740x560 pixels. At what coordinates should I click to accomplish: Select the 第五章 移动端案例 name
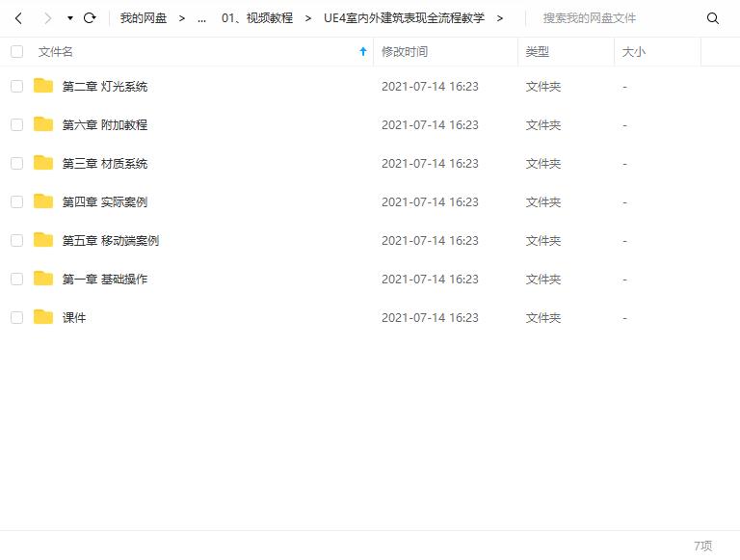(111, 241)
